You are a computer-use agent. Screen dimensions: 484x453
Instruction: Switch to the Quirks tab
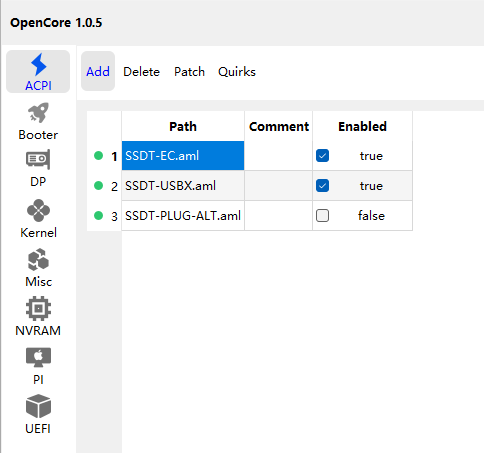(x=237, y=72)
